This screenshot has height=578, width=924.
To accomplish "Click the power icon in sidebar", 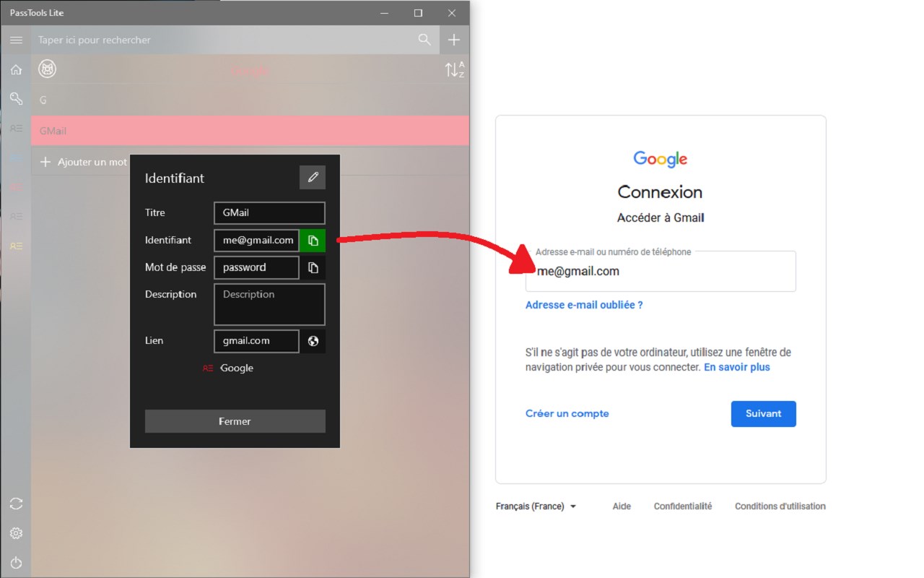I will [x=16, y=562].
